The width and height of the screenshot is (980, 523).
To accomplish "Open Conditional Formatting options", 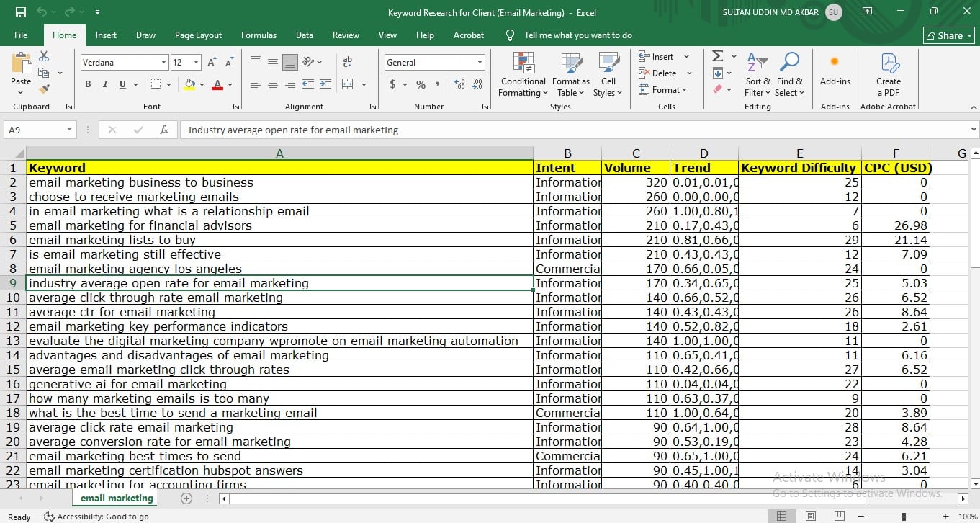I will (x=522, y=75).
